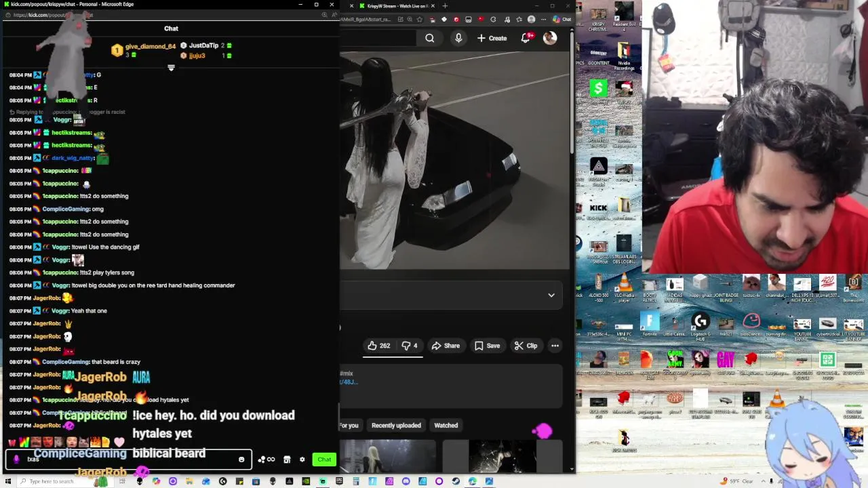Click YouTube search magnifier button
The image size is (868, 488).
(x=430, y=39)
